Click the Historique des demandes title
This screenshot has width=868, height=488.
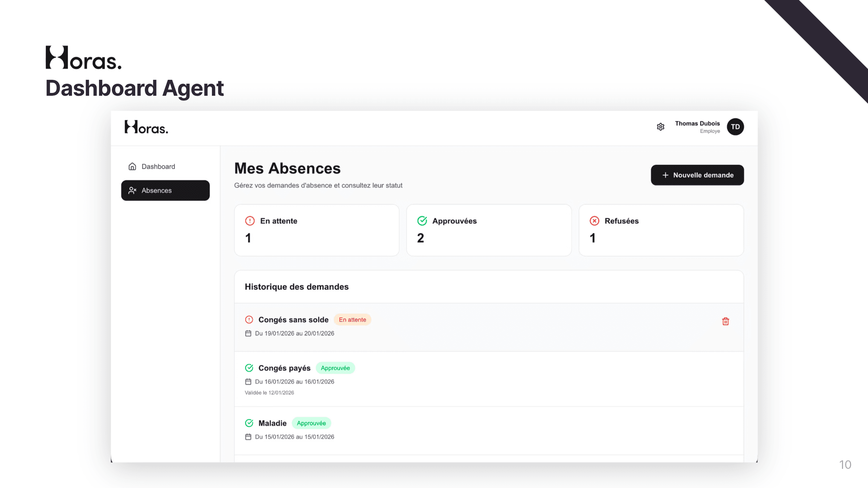click(297, 287)
